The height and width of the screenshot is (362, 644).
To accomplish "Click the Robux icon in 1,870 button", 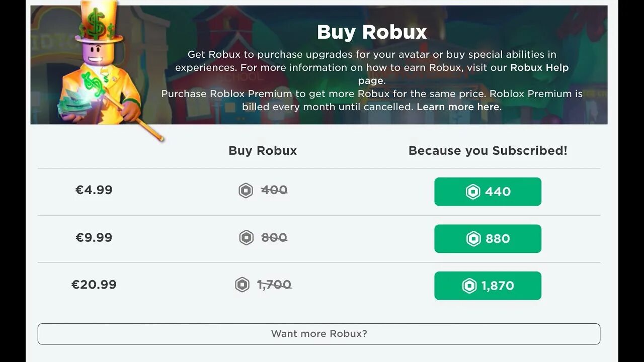I will (469, 286).
